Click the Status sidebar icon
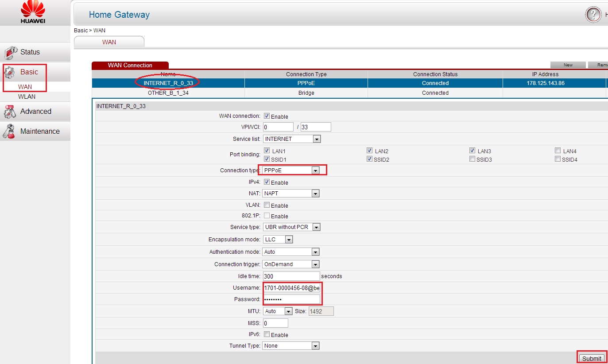The height and width of the screenshot is (364, 608). click(11, 52)
